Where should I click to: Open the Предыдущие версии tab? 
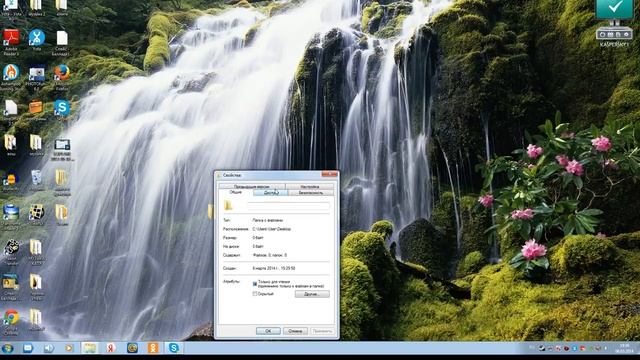(x=251, y=187)
